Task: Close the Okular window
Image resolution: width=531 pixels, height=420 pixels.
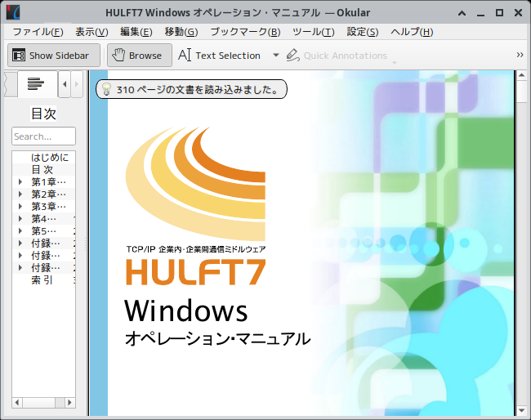Action: (518, 13)
